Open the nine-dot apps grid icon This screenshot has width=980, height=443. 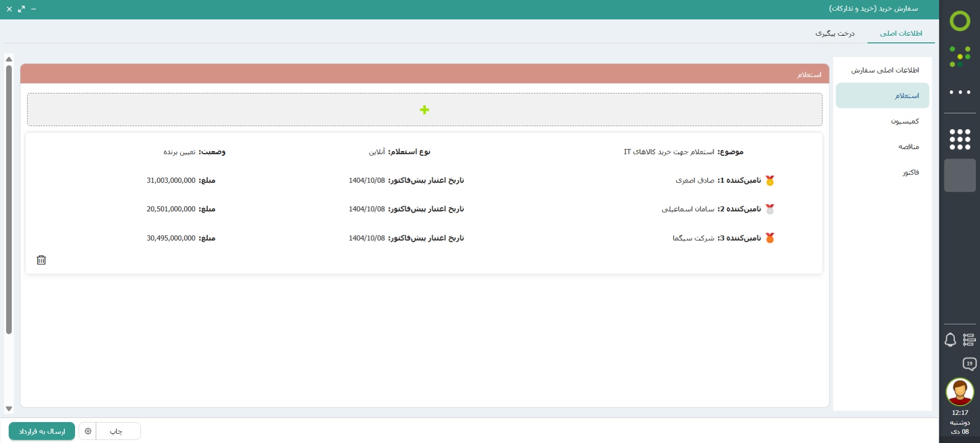tap(960, 139)
